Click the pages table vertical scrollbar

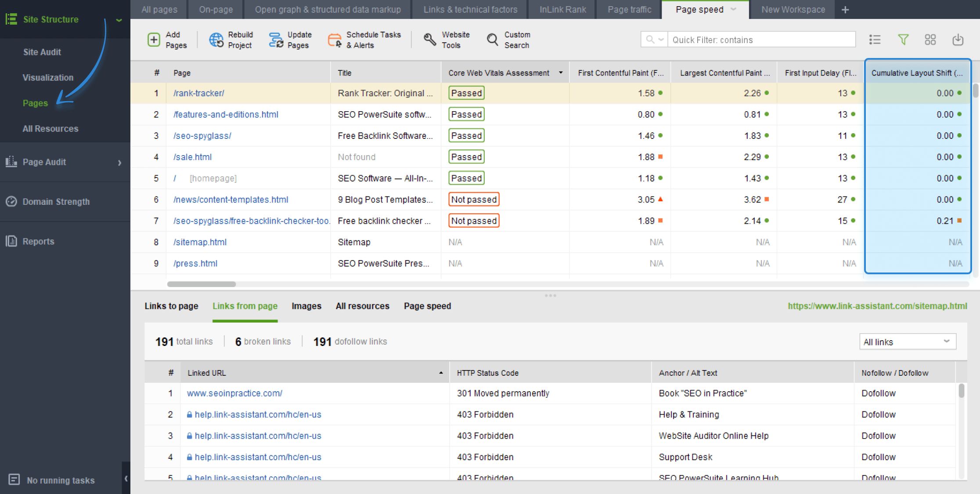(x=976, y=90)
